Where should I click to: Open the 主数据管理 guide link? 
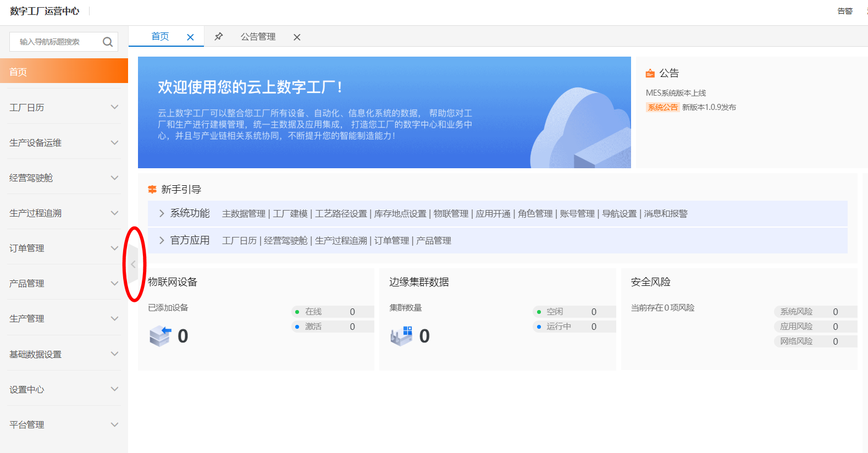pos(244,214)
